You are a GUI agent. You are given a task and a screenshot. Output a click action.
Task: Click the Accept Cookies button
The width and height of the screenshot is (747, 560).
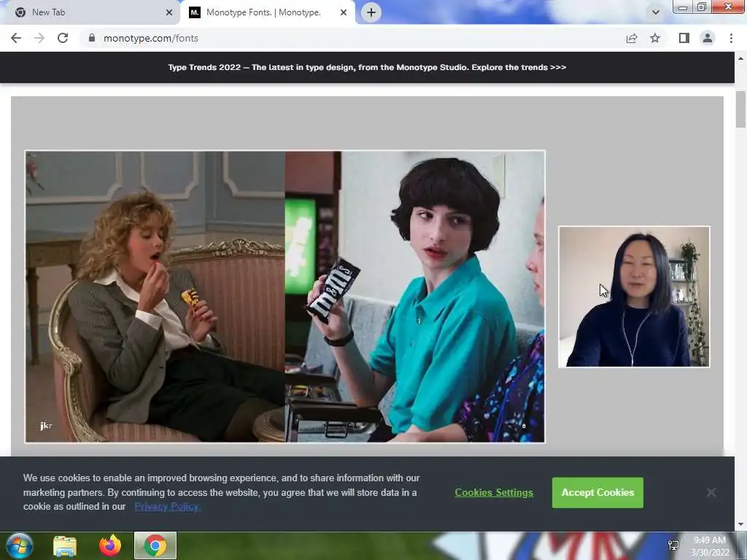tap(597, 492)
